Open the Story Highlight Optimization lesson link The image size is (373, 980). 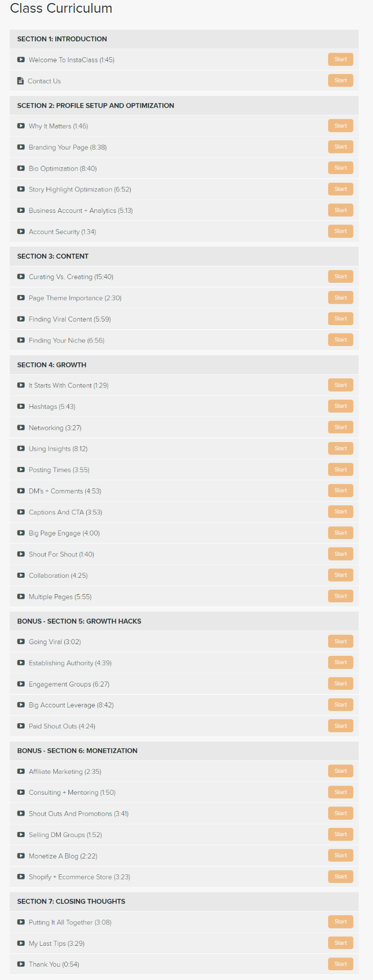pyautogui.click(x=80, y=189)
